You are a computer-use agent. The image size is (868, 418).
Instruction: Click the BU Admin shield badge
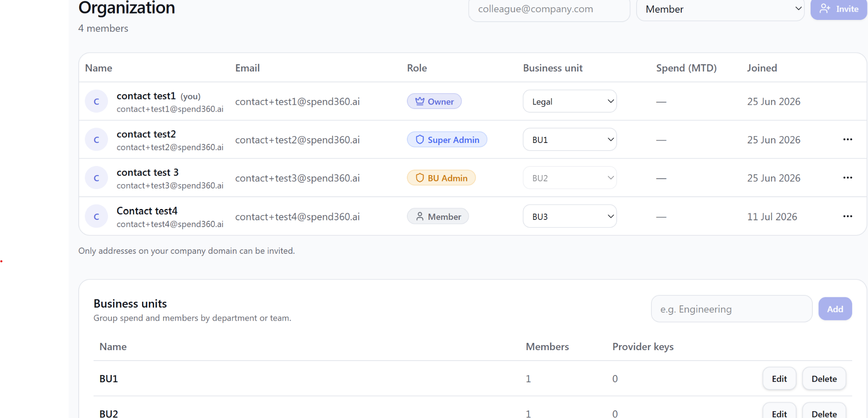(x=441, y=178)
